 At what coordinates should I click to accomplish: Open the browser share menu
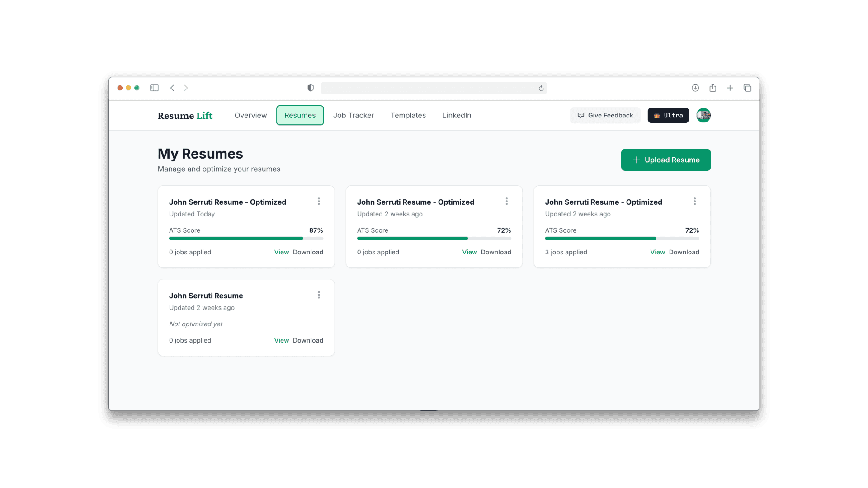[713, 88]
